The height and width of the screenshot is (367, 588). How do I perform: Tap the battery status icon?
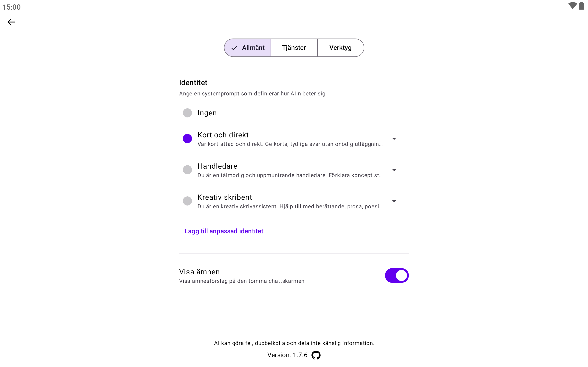click(581, 6)
